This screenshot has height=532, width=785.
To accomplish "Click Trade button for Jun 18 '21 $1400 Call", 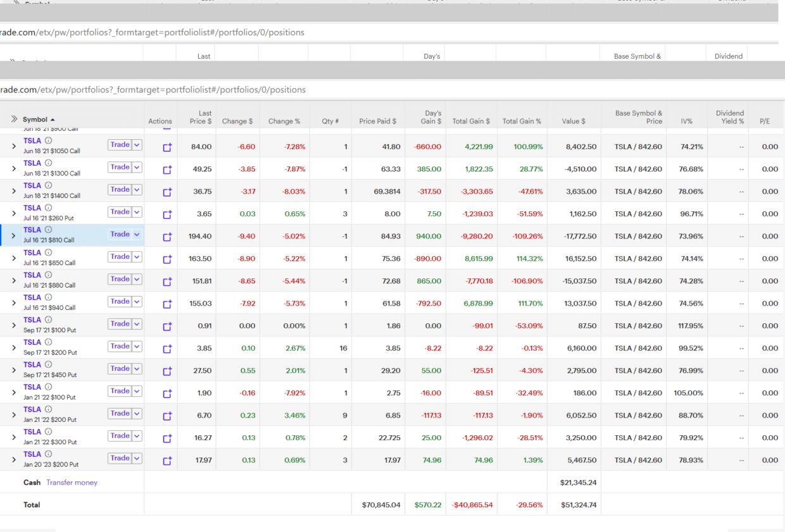I will (x=120, y=189).
